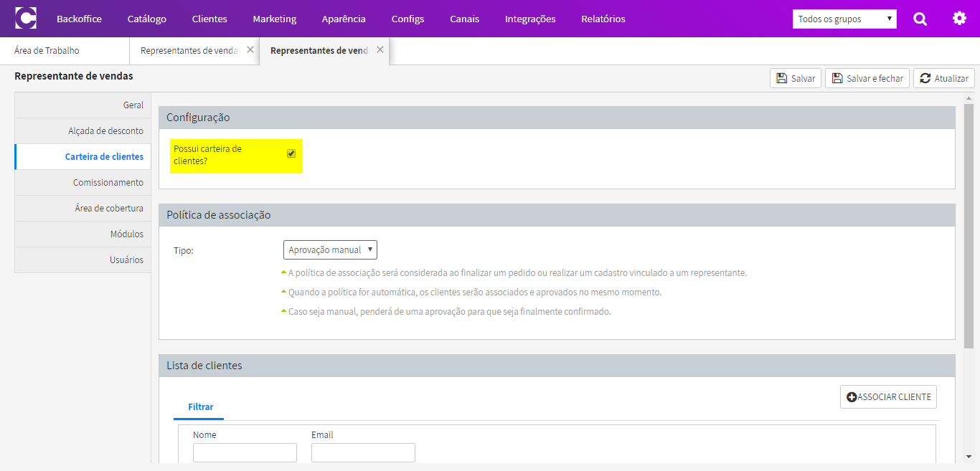
Task: Open the Tipo Aprovação manual dropdown
Action: [x=330, y=249]
